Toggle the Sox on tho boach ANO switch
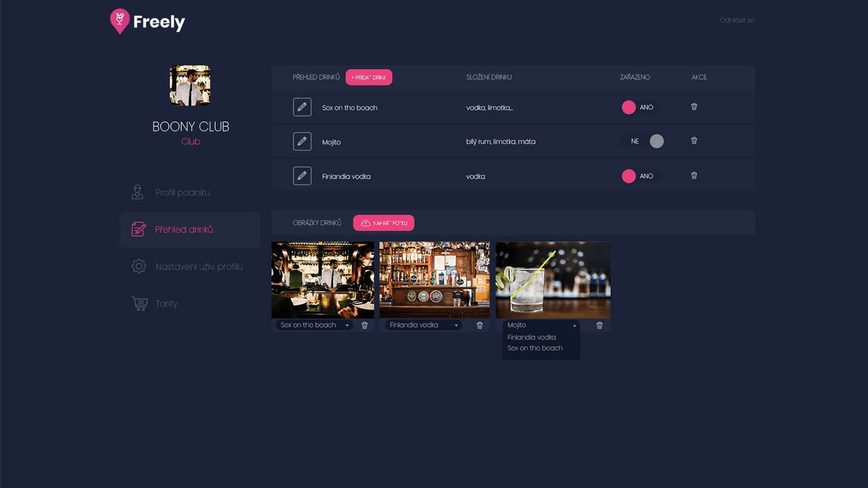 coord(640,107)
